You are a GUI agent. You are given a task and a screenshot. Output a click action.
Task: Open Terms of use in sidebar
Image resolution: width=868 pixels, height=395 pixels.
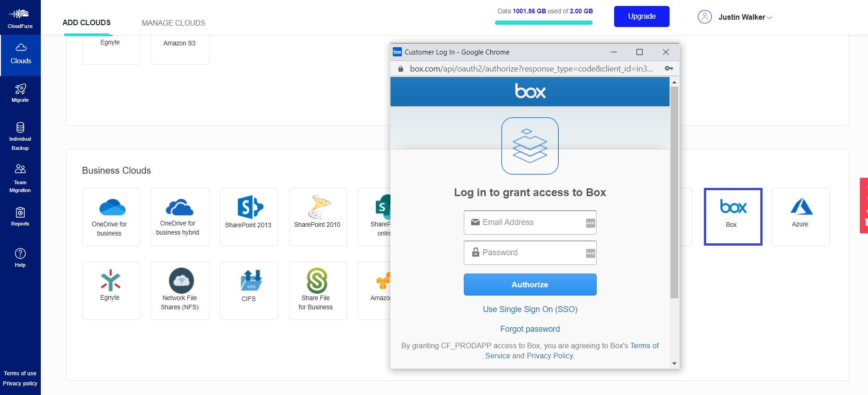point(20,373)
